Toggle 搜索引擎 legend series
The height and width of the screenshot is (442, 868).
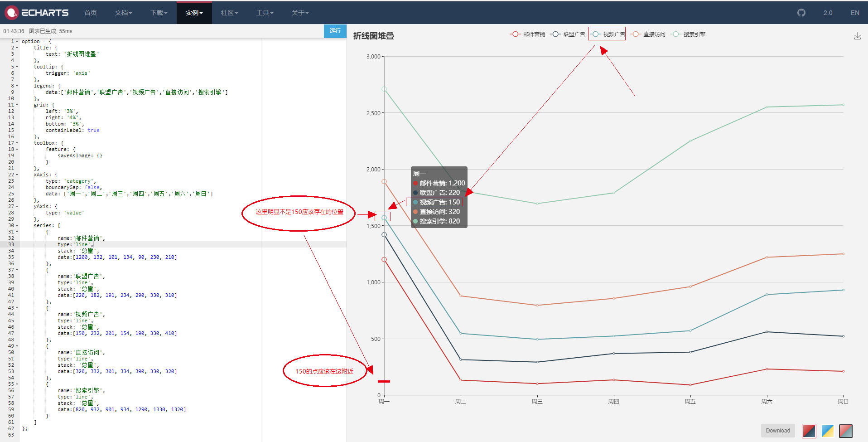click(x=688, y=34)
